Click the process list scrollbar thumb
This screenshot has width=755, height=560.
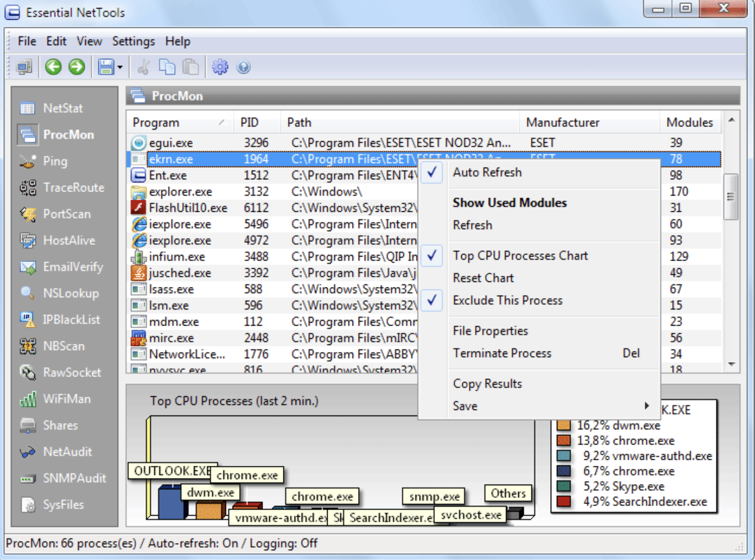pos(731,197)
